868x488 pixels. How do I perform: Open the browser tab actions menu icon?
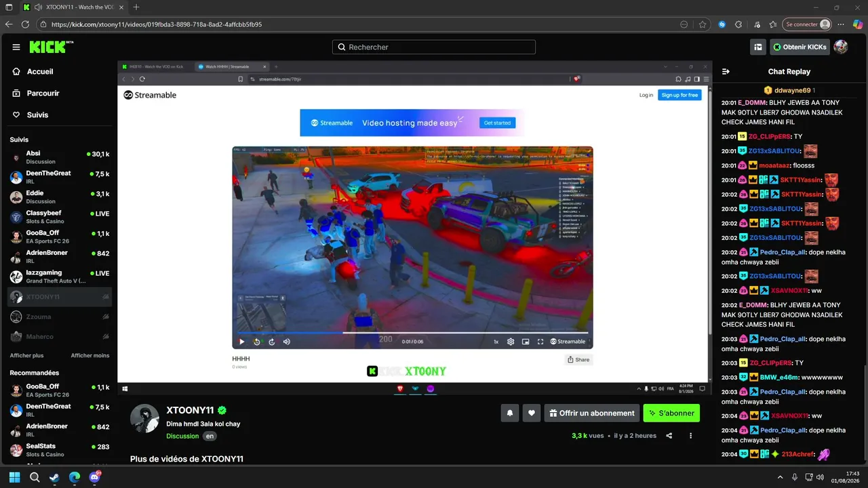click(x=9, y=7)
